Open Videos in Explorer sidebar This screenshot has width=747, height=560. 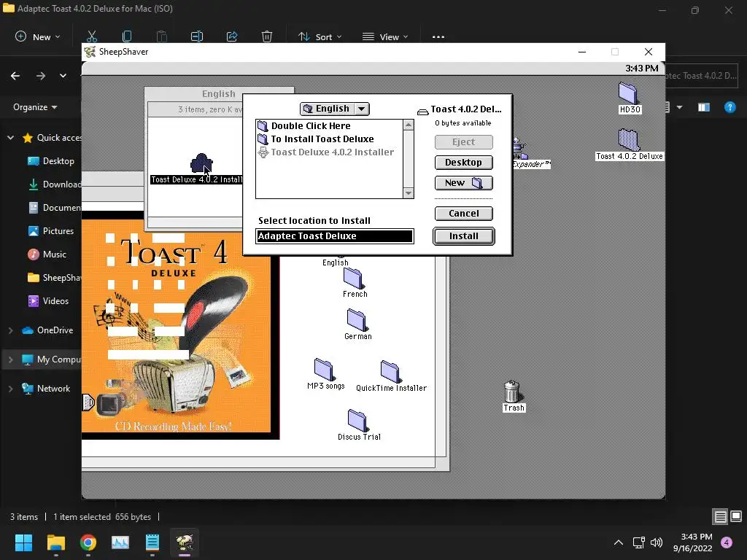49,301
